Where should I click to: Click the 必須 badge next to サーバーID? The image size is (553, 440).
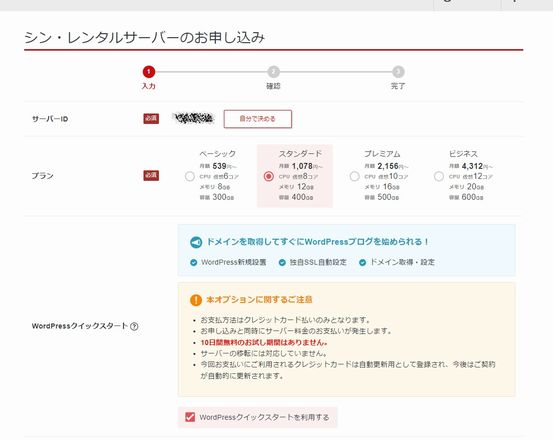pos(151,118)
